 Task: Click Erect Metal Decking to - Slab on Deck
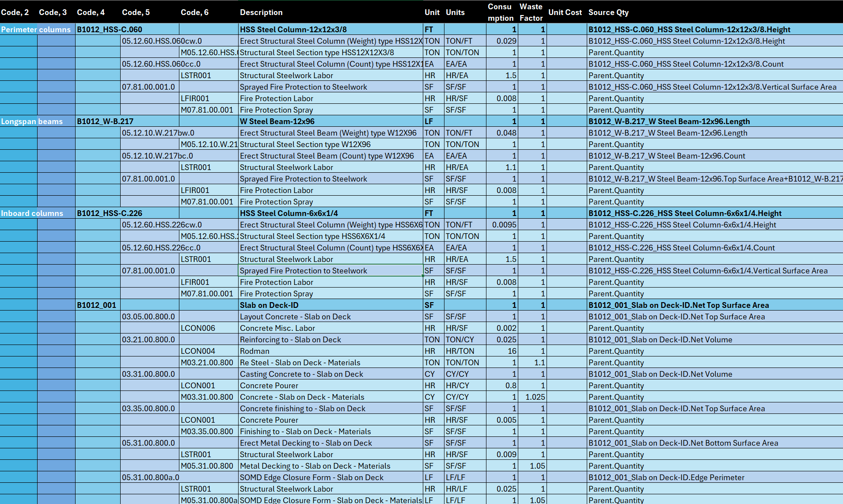click(x=330, y=443)
